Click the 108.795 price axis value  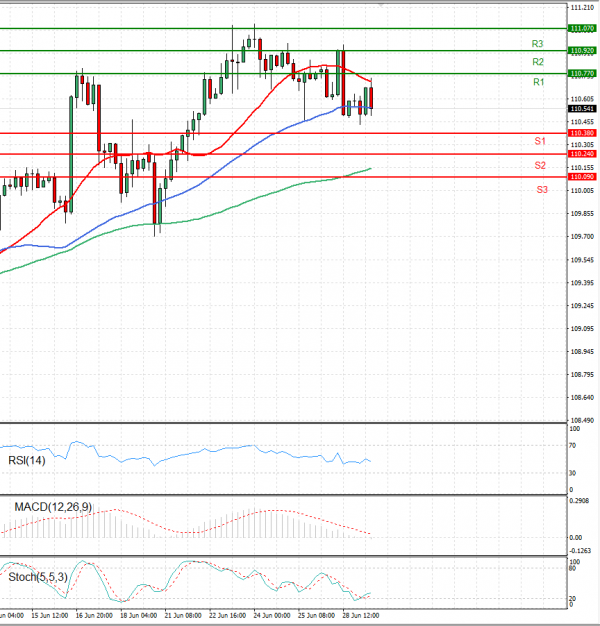[x=582, y=374]
